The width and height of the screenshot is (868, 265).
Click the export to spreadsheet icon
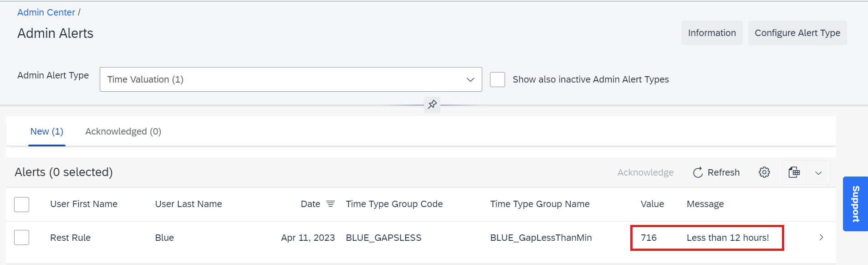[794, 172]
